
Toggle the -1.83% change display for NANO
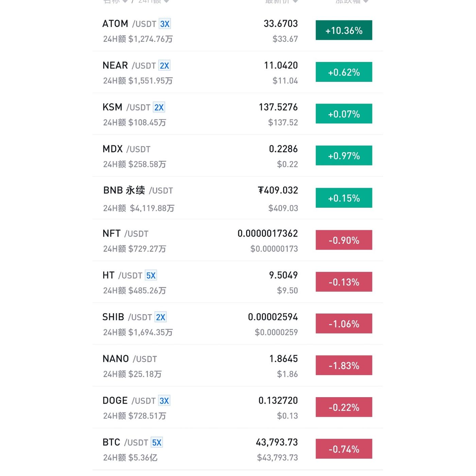pyautogui.click(x=344, y=365)
